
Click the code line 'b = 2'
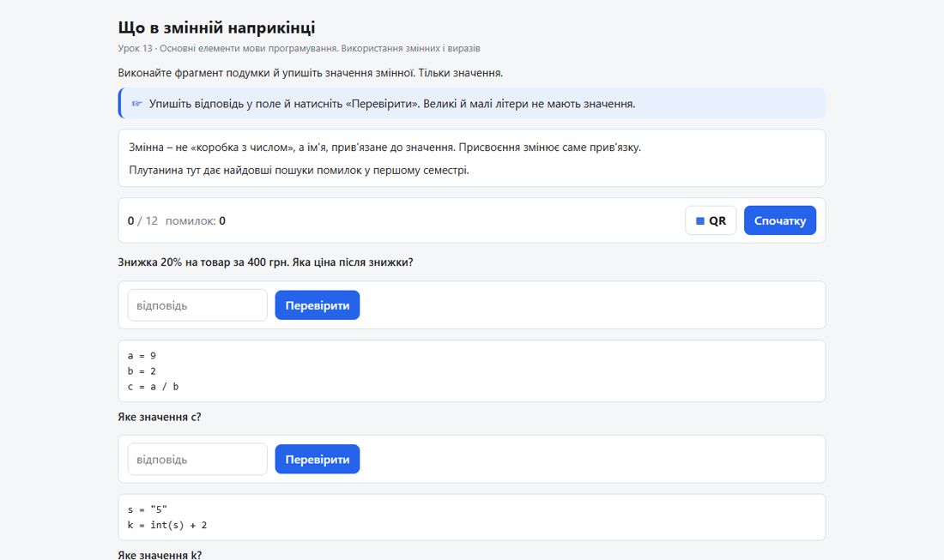pyautogui.click(x=142, y=371)
